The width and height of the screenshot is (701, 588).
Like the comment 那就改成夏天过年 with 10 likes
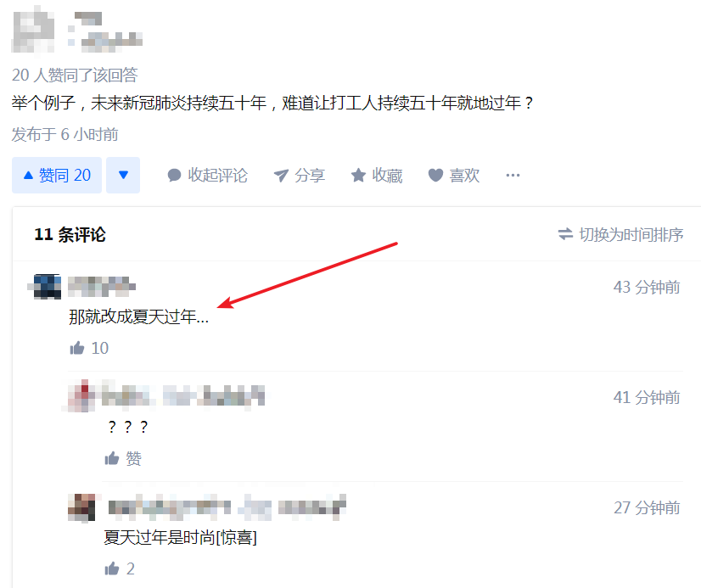(x=89, y=348)
